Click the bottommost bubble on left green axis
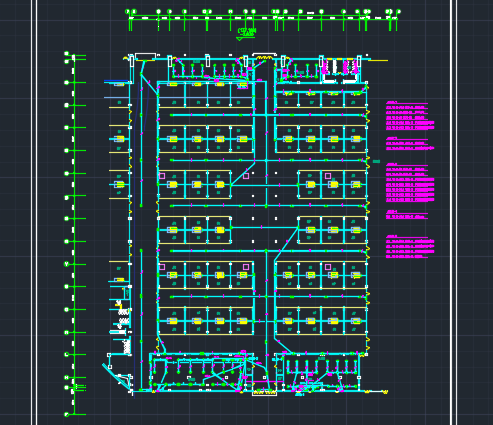This screenshot has height=425, width=493. tap(66, 415)
